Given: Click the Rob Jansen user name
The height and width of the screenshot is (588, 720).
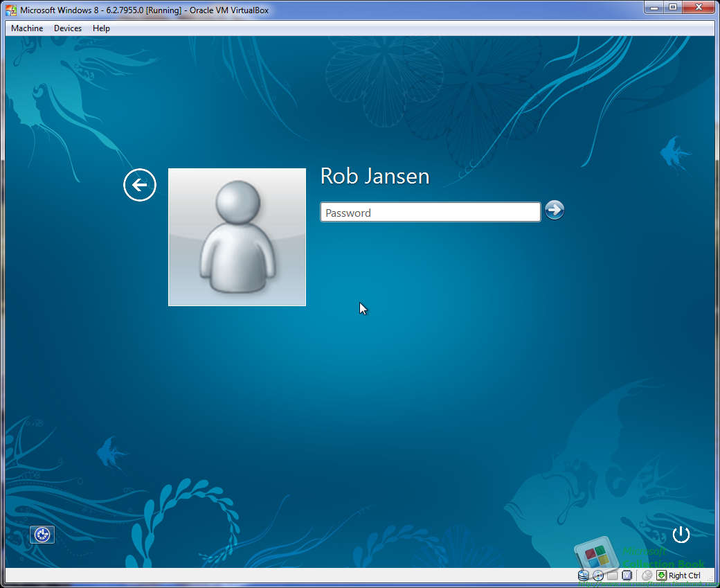Looking at the screenshot, I should tap(375, 176).
